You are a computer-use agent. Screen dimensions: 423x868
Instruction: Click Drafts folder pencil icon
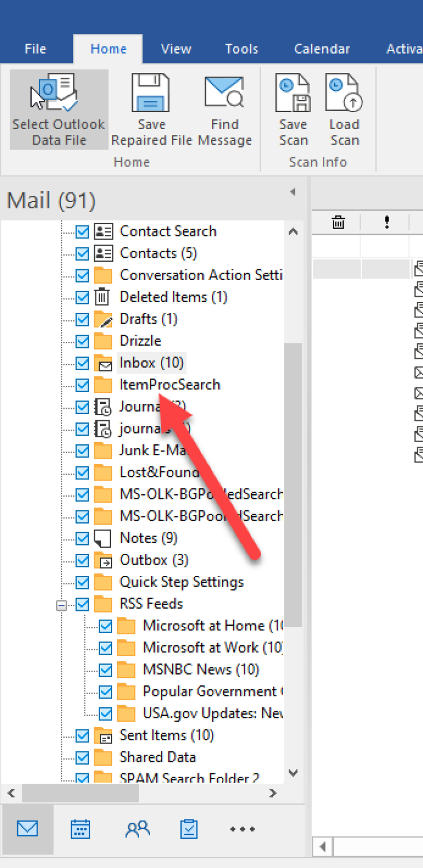[103, 319]
